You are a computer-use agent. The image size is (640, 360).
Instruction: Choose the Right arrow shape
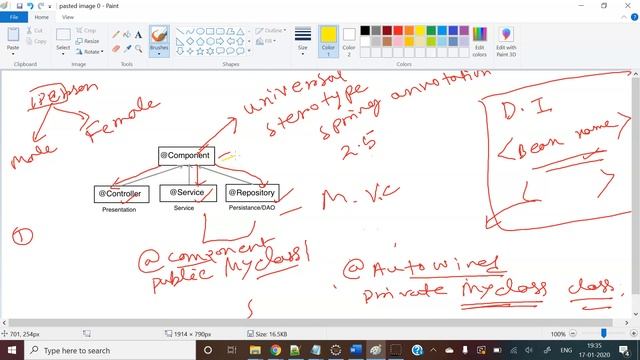(220, 41)
